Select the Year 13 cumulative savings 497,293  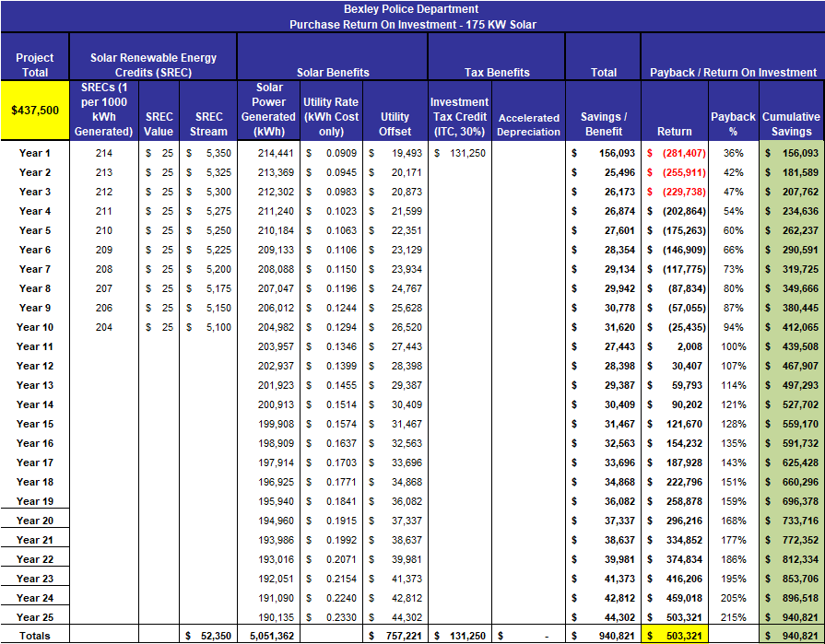pos(797,385)
